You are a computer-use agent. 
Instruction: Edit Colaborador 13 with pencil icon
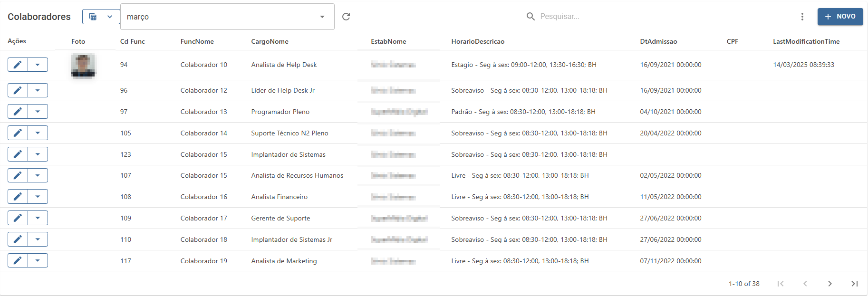pyautogui.click(x=18, y=112)
